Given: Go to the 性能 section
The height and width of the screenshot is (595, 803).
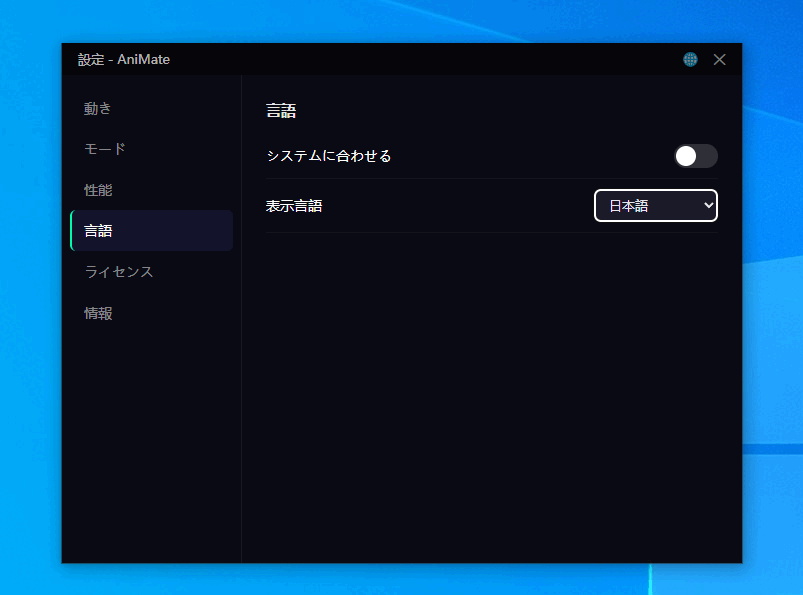Looking at the screenshot, I should [152, 190].
